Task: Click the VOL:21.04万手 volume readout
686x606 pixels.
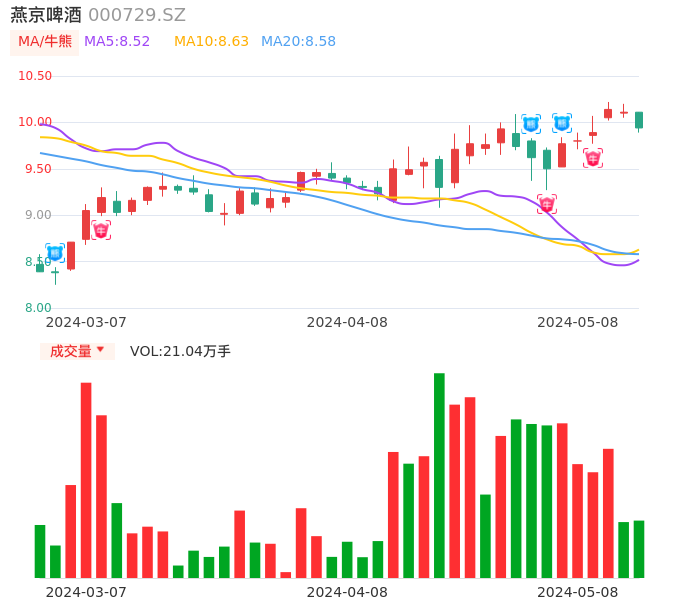Action: point(180,351)
